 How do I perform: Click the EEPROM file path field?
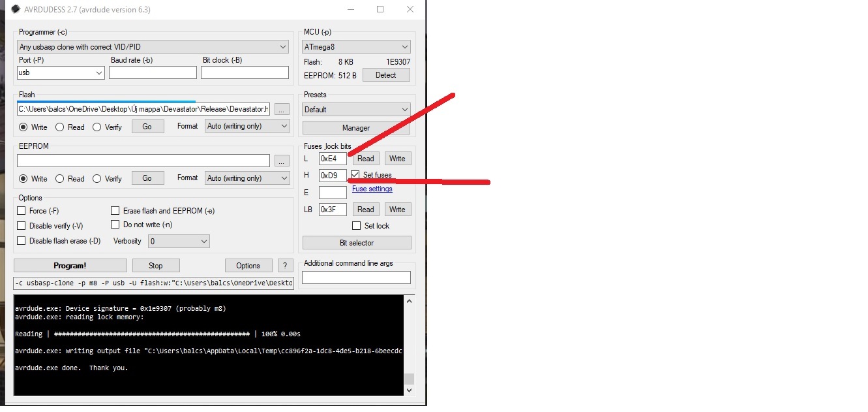143,161
